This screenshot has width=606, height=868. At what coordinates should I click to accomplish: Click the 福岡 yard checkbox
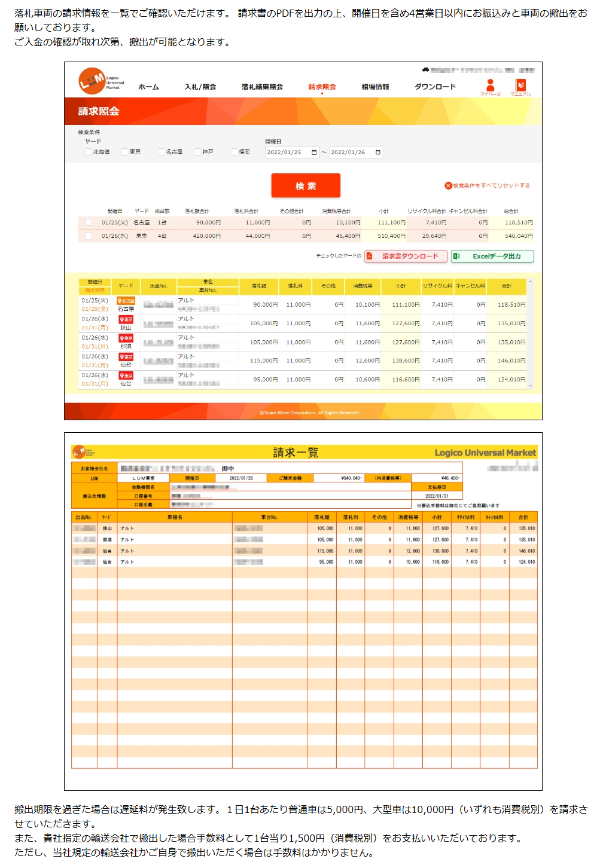click(x=235, y=152)
